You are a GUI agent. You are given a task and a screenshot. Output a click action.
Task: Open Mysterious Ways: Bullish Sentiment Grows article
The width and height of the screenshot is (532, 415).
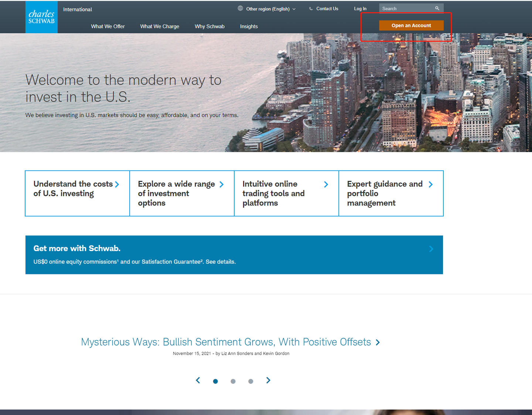pyautogui.click(x=226, y=342)
